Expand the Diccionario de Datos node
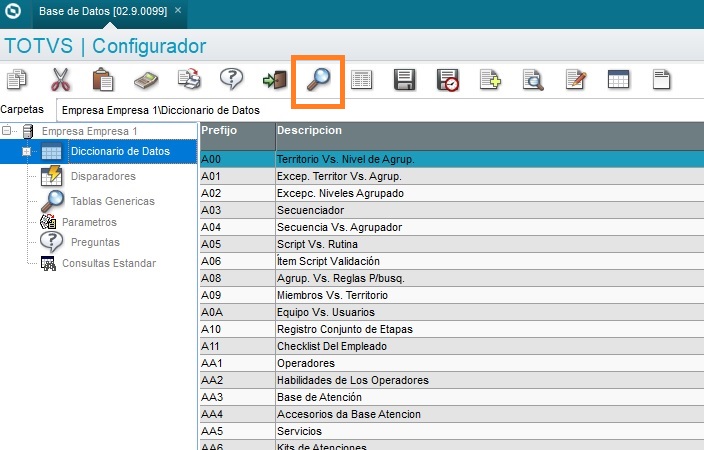This screenshot has width=704, height=450. point(26,152)
